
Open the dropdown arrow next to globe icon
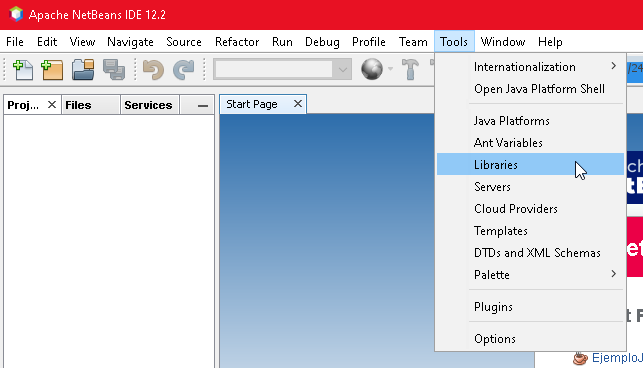point(390,69)
